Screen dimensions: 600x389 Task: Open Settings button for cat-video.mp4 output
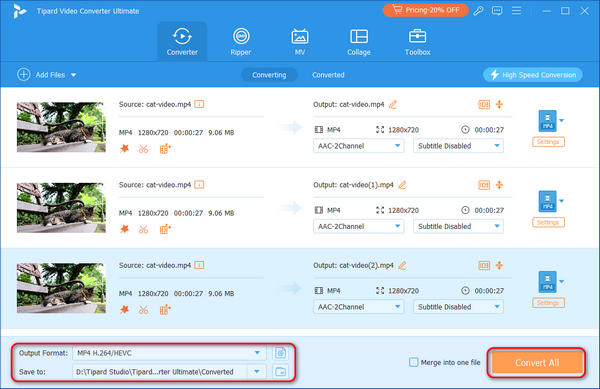548,142
